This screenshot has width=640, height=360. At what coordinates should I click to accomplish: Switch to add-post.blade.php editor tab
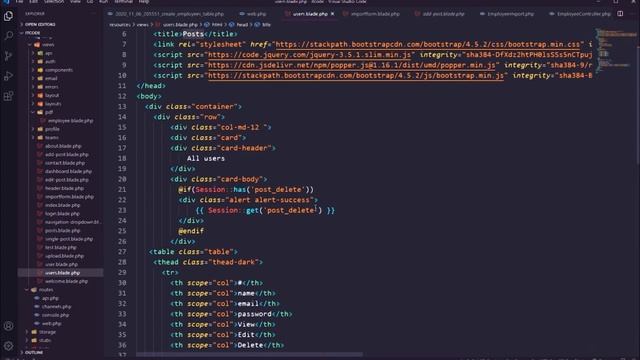440,14
